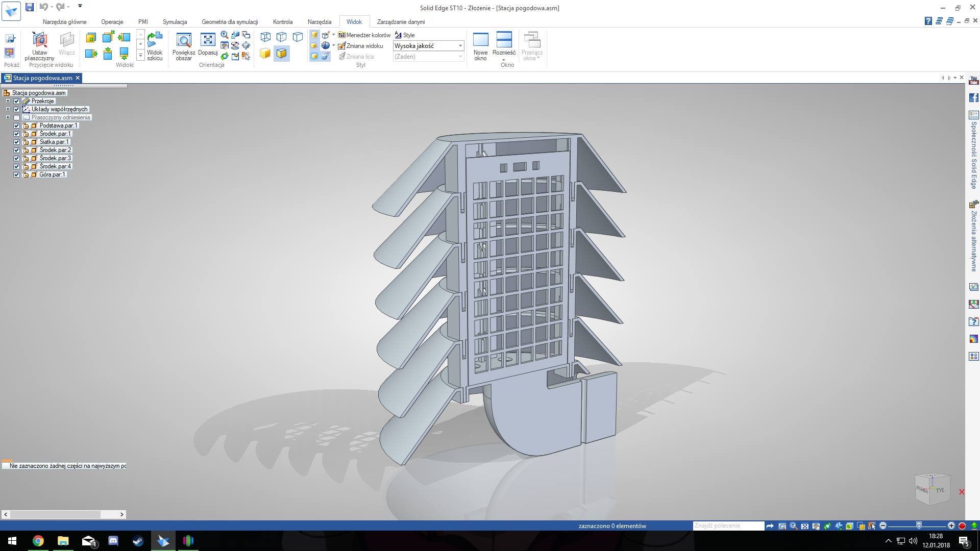Select the Zoom magnifier tool in Orientacja
Screen dimensions: 980x551
coord(225,35)
